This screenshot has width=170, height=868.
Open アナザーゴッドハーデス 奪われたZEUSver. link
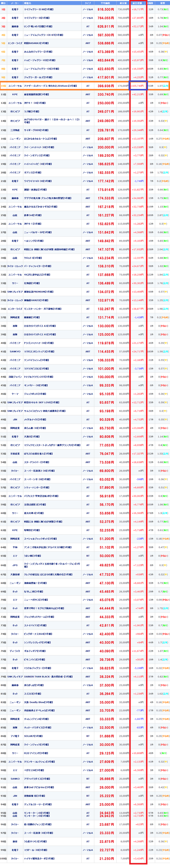[50, 86]
